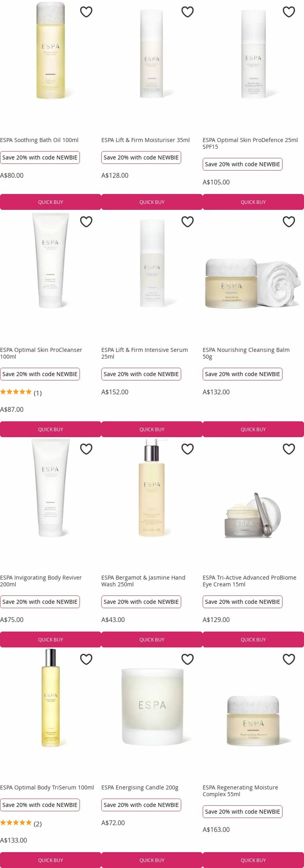This screenshot has height=868, width=304.
Task: Quick buy the Bergamot & Jasmine Hand Wash
Action: (152, 639)
